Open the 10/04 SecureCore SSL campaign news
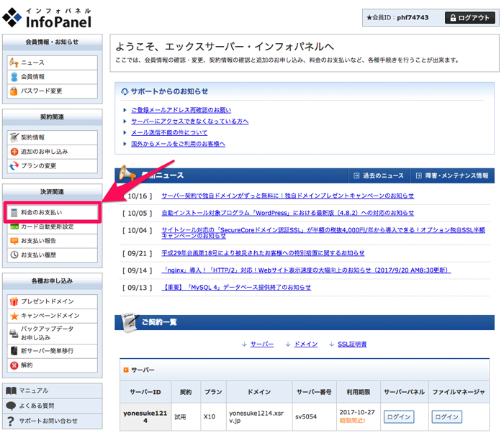 323,233
